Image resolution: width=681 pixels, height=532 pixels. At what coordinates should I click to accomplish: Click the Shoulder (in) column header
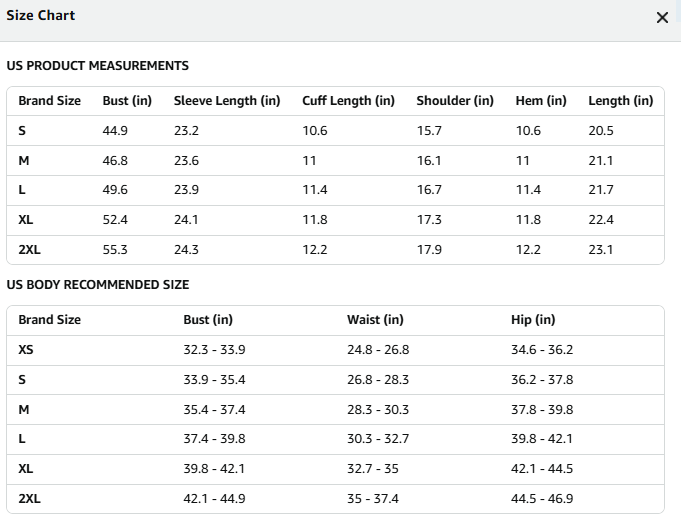pyautogui.click(x=455, y=101)
